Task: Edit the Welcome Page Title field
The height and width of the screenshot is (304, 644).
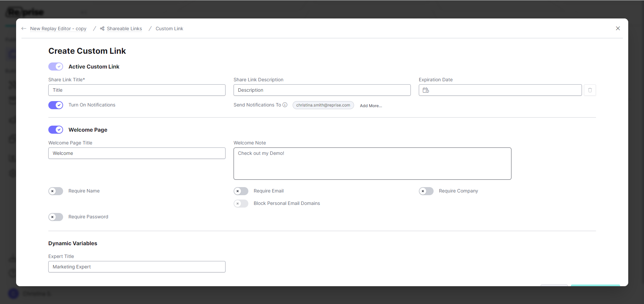Action: pyautogui.click(x=137, y=153)
